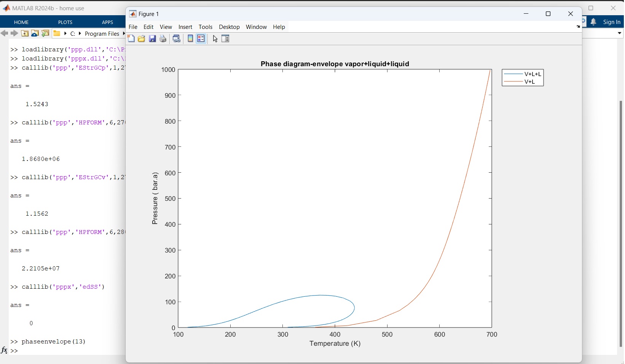Screen dimensions: 625x364
Task: Click the Program Files path segment
Action: tap(102, 33)
